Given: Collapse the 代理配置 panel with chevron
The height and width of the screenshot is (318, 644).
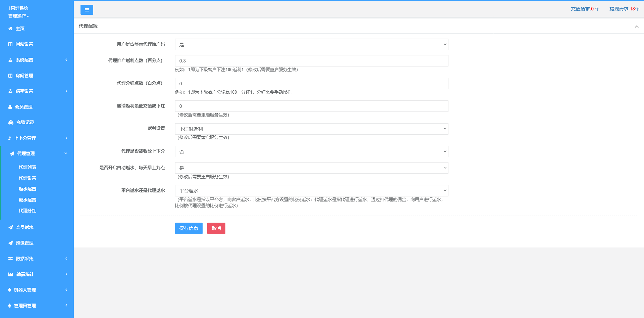Looking at the screenshot, I should click(636, 27).
